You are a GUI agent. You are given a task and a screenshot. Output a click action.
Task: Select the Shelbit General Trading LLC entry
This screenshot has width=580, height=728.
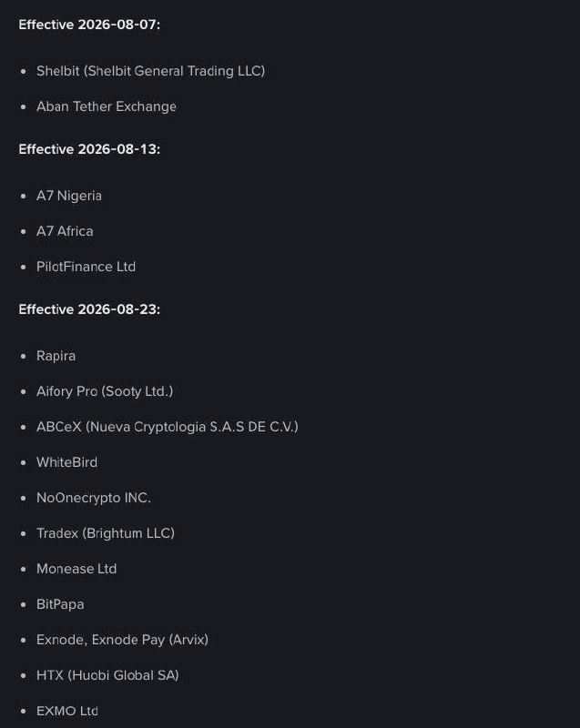click(x=150, y=71)
